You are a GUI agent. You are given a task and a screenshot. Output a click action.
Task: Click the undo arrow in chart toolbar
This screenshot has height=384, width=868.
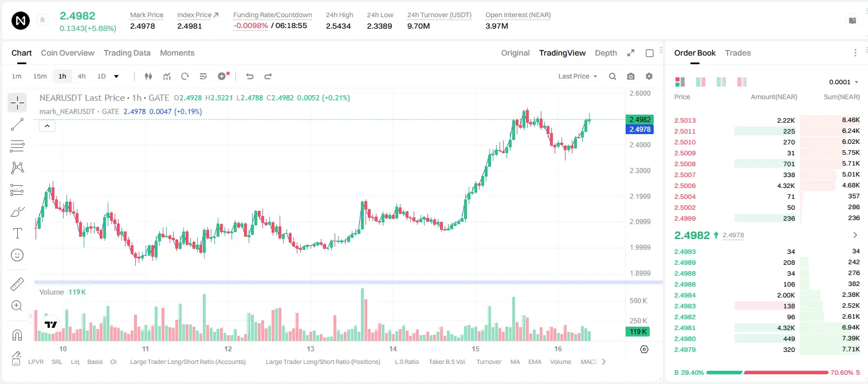click(x=250, y=76)
